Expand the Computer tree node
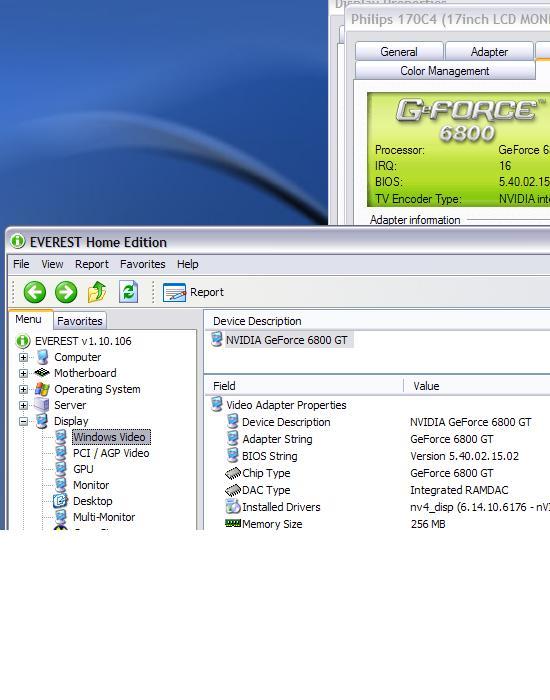This screenshot has width=550, height=700. [23, 357]
